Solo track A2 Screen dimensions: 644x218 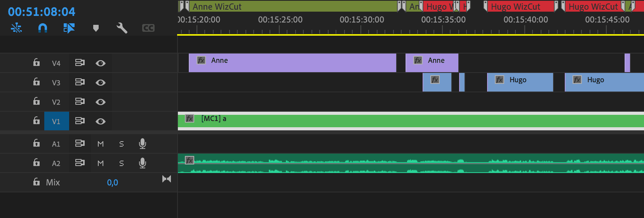click(122, 163)
